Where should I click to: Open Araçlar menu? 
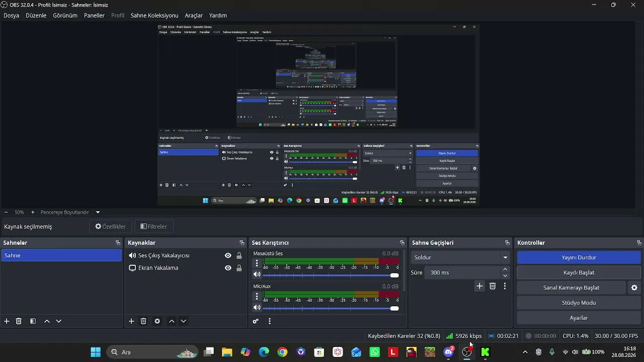point(194,16)
